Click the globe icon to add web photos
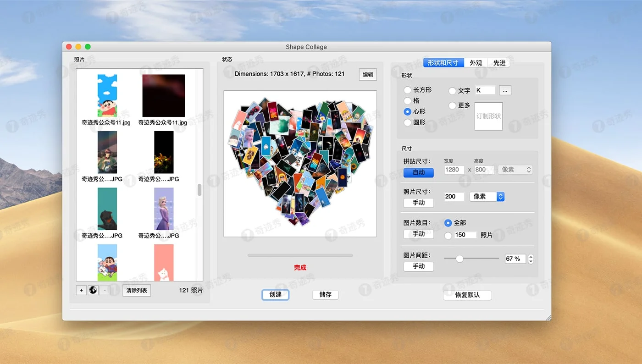 pyautogui.click(x=93, y=290)
